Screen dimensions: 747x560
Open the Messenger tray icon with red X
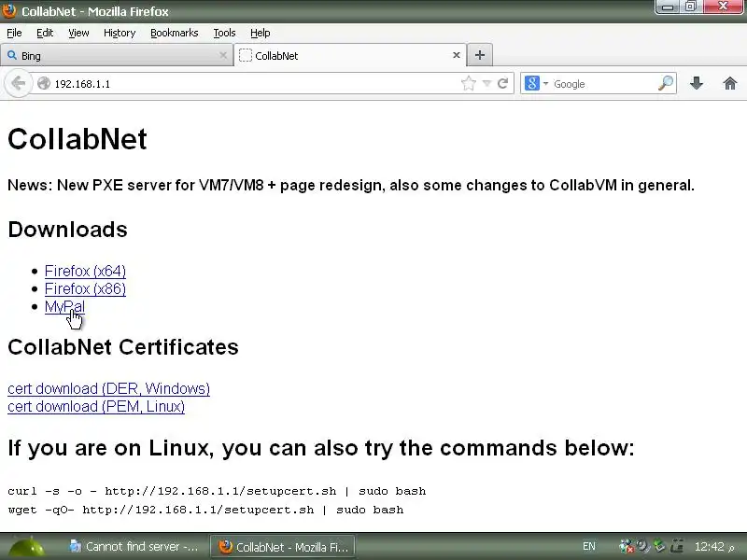626,546
